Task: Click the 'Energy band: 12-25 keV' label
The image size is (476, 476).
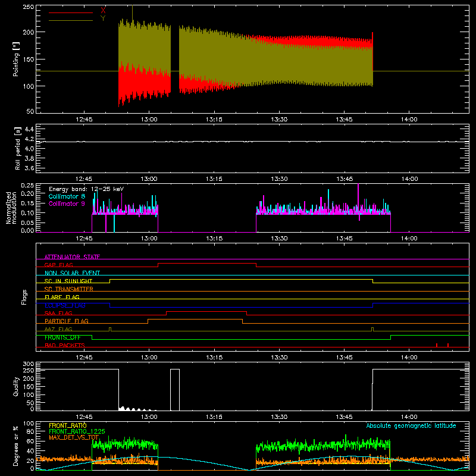Action: tap(86, 189)
